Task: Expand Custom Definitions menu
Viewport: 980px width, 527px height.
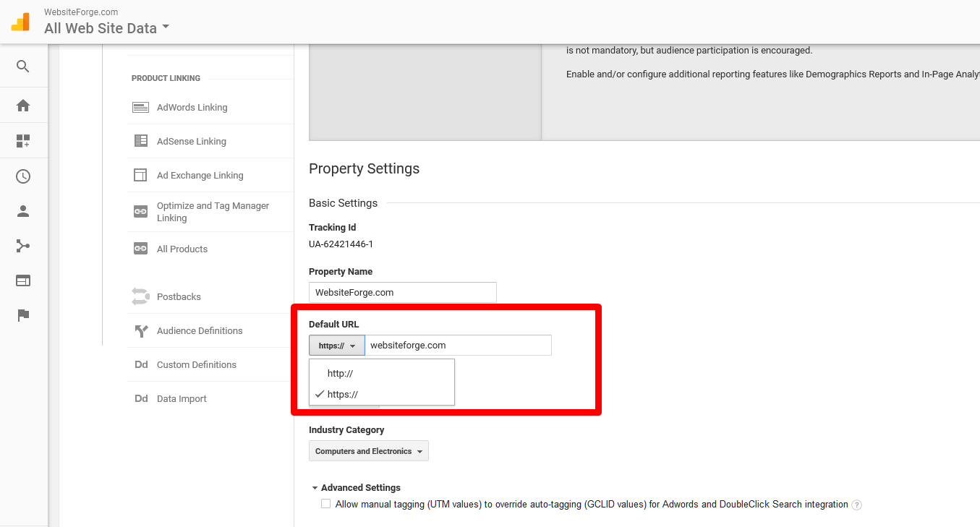Action: click(x=197, y=365)
